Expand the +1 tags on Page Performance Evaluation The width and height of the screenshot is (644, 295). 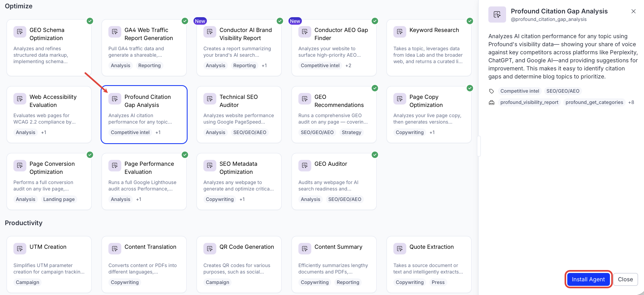click(x=139, y=199)
